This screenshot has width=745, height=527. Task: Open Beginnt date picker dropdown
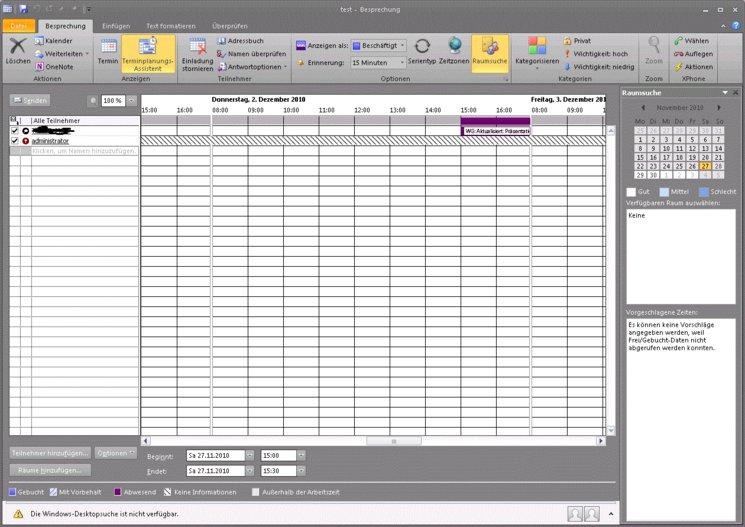[250, 456]
